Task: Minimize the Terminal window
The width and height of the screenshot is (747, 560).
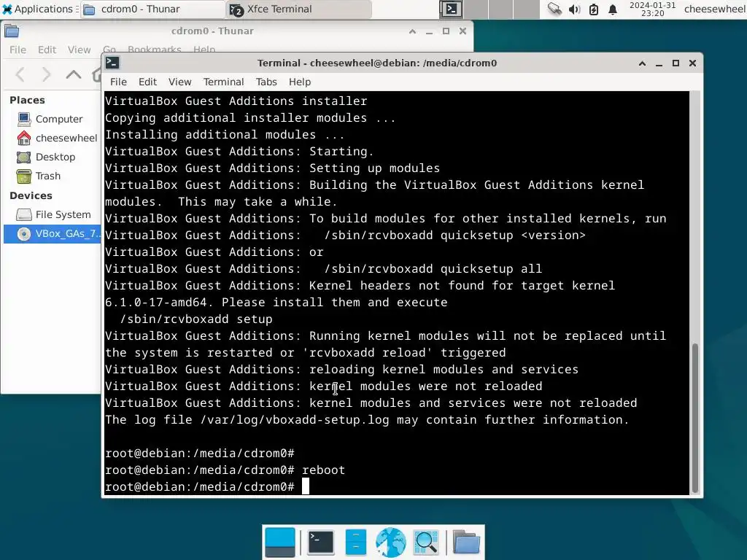Action: click(x=659, y=63)
